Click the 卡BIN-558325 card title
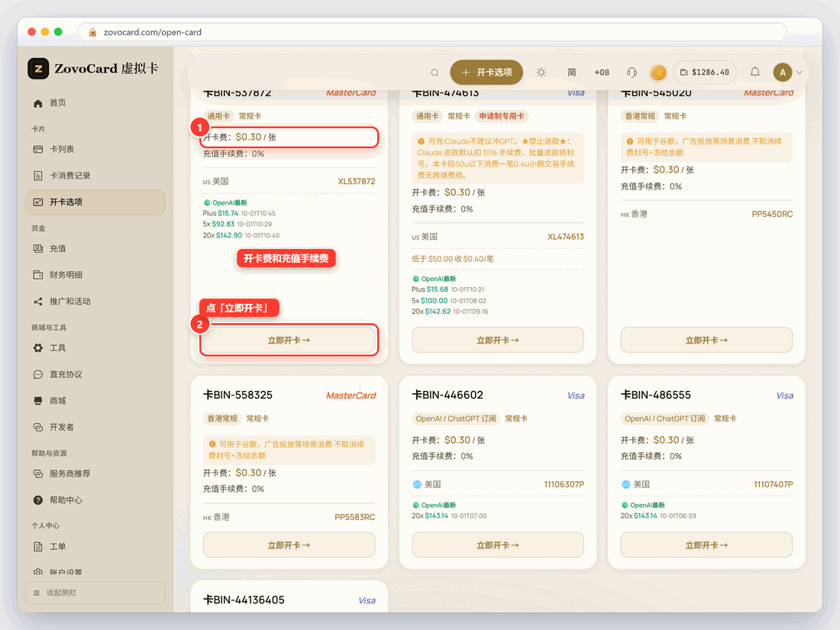Image resolution: width=840 pixels, height=630 pixels. (237, 396)
